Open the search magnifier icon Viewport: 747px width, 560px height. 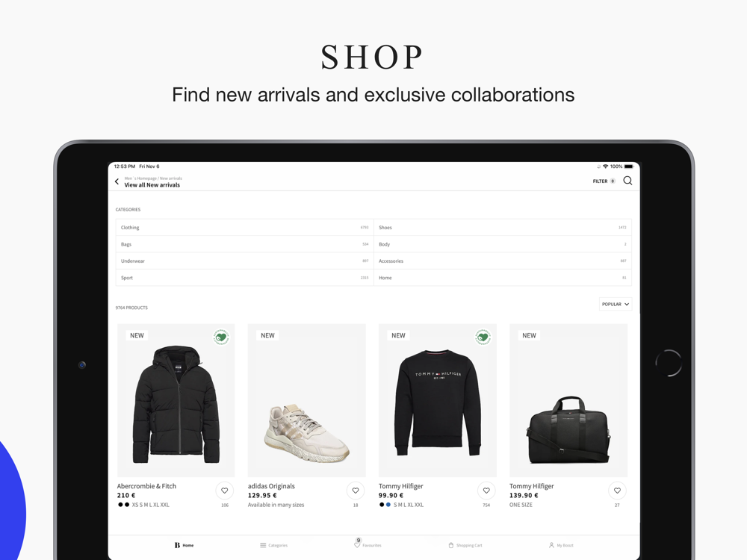point(627,181)
